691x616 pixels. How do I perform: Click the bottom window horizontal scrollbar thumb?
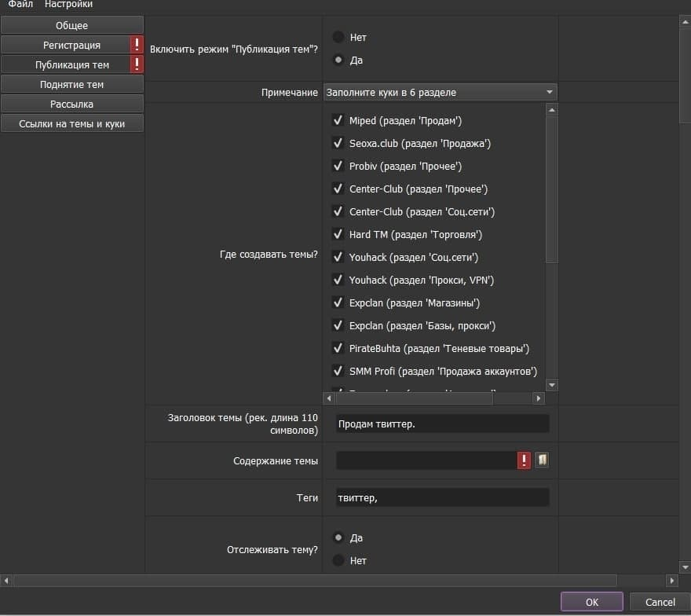(315, 581)
